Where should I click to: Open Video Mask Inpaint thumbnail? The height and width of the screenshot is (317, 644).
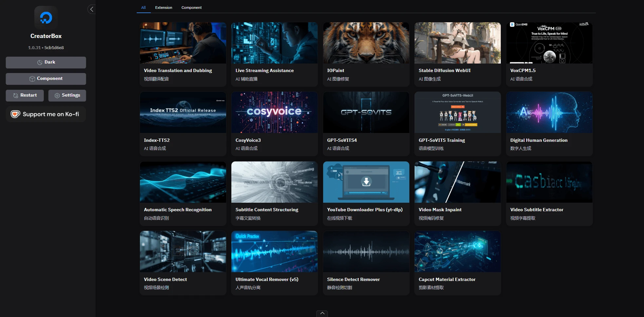[458, 182]
